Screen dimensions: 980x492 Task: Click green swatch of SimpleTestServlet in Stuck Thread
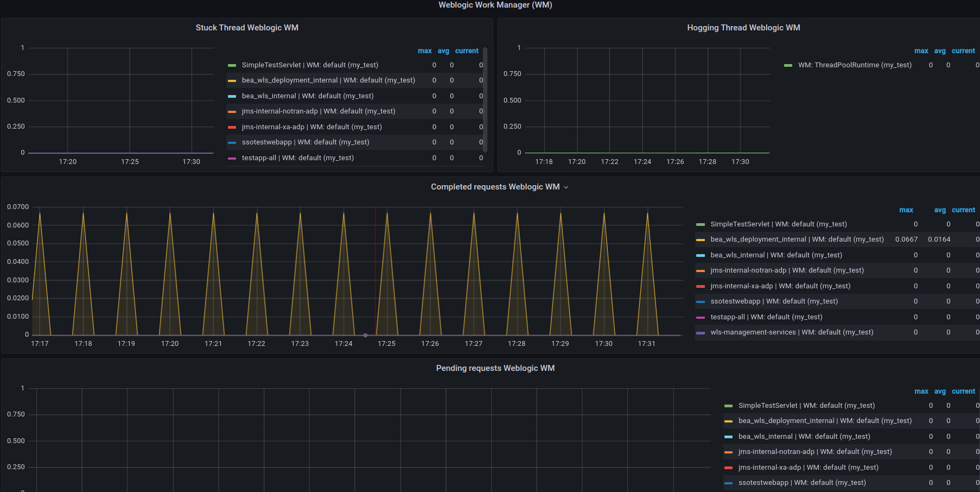pyautogui.click(x=232, y=65)
